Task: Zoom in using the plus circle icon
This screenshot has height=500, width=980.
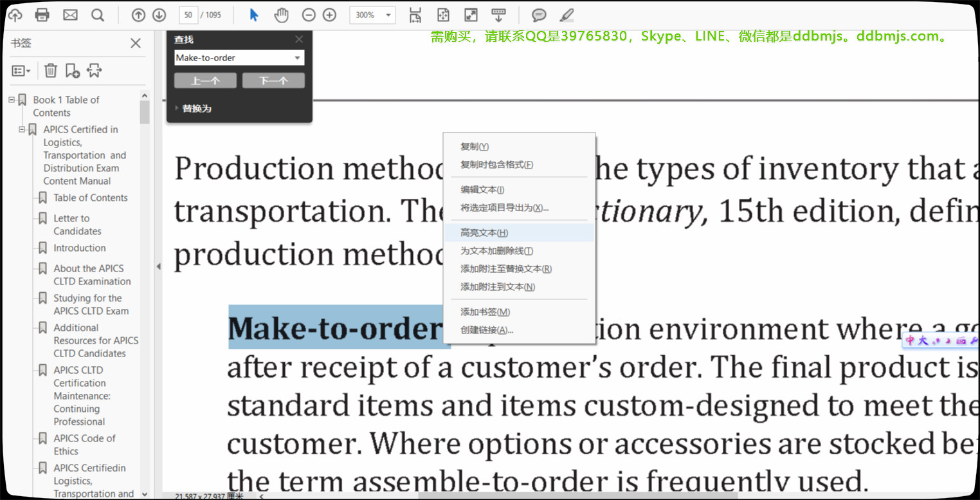Action: pos(329,15)
